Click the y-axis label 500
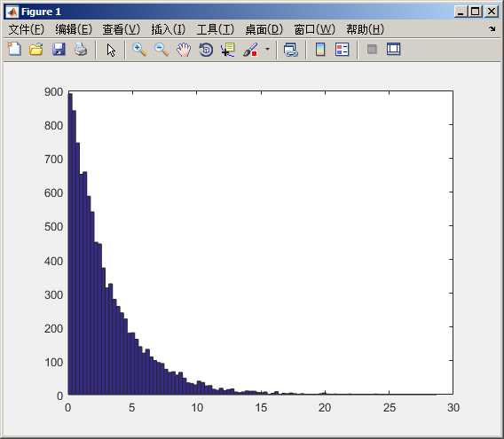 (x=53, y=227)
